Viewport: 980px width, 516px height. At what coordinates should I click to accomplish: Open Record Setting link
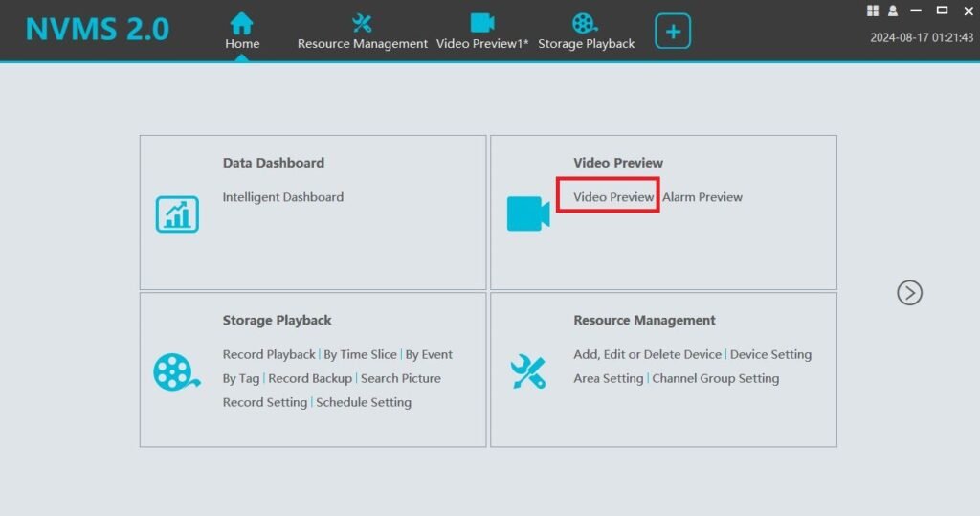point(265,402)
